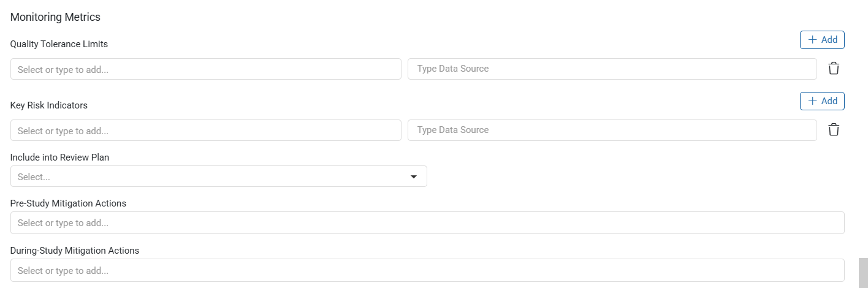Click the Quality Tolerance Limits select field

(x=206, y=69)
